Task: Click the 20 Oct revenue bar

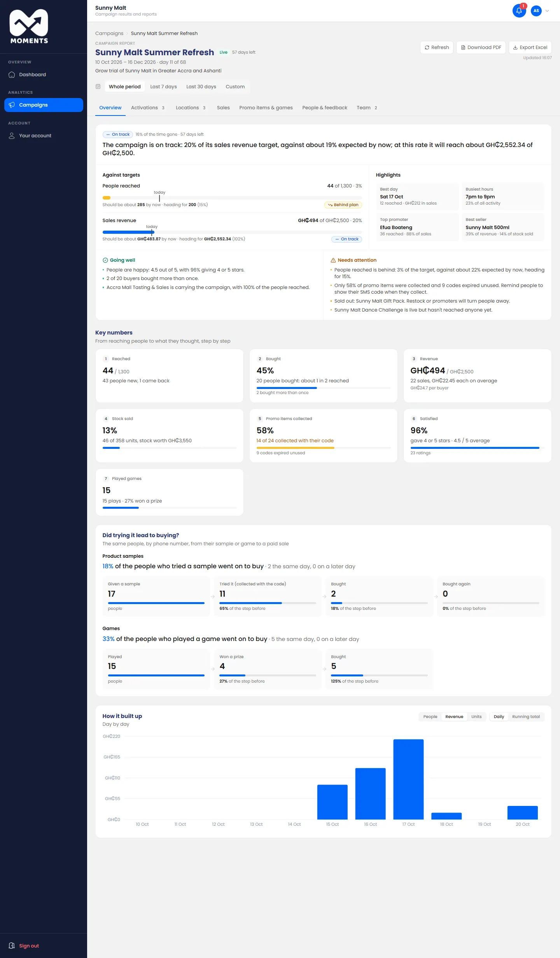Action: [522, 813]
